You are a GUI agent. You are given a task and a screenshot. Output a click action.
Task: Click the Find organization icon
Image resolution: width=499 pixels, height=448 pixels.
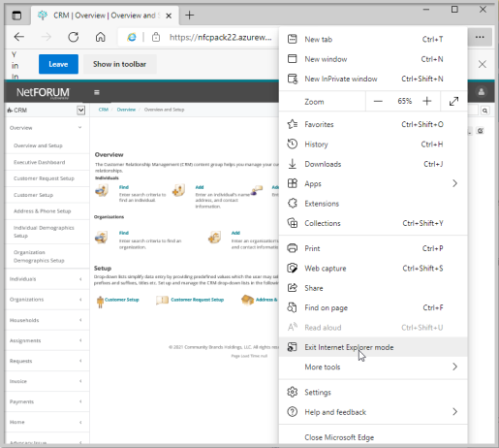pyautogui.click(x=102, y=238)
